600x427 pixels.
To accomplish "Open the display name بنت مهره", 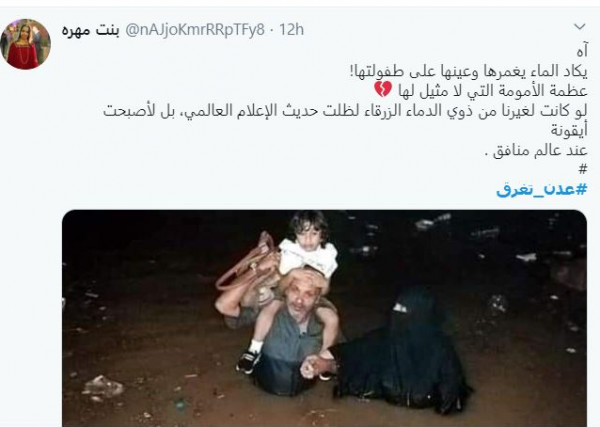I will [91, 30].
